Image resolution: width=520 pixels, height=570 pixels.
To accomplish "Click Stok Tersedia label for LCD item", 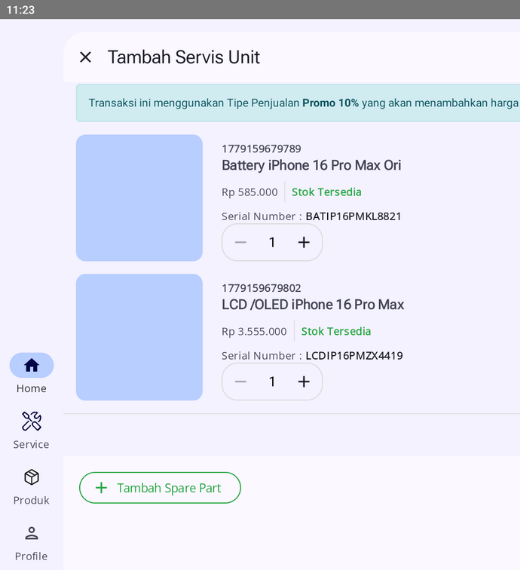I will [336, 332].
